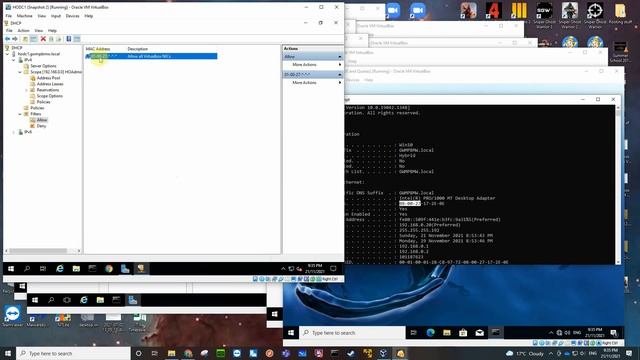Click clock in Win10 VM taskbar

pos(595,333)
